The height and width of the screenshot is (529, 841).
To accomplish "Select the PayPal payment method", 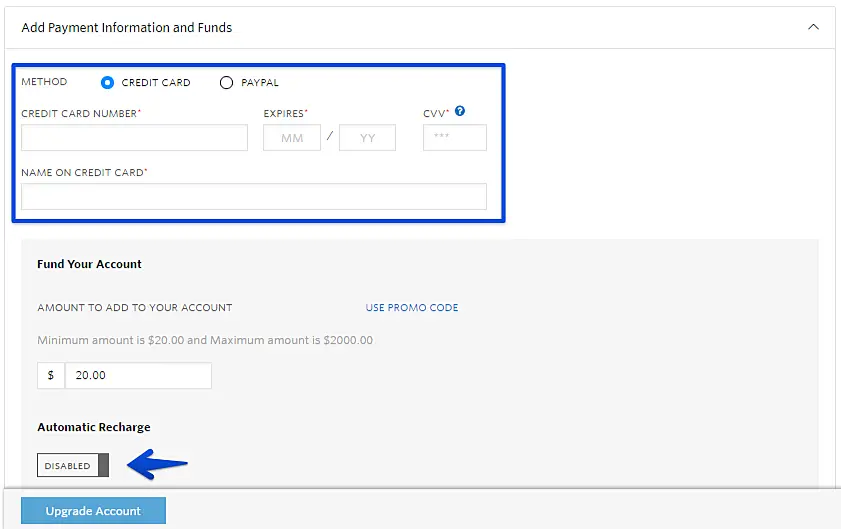I will (226, 83).
